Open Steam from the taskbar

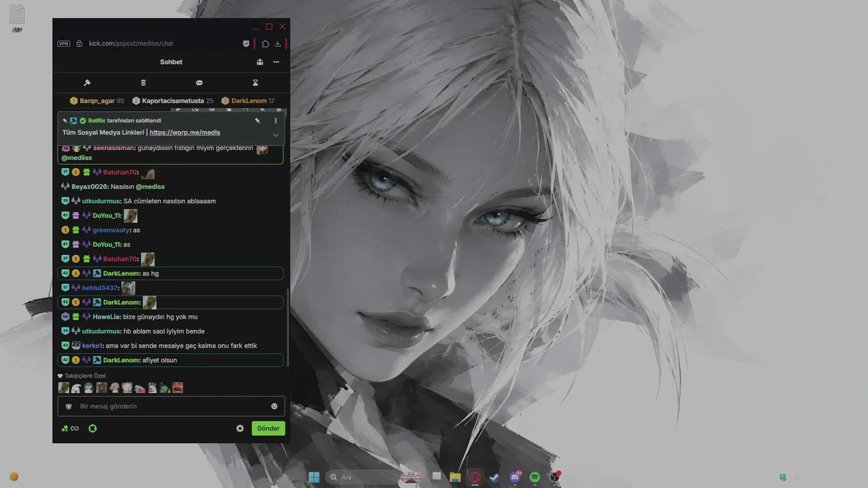tap(494, 477)
